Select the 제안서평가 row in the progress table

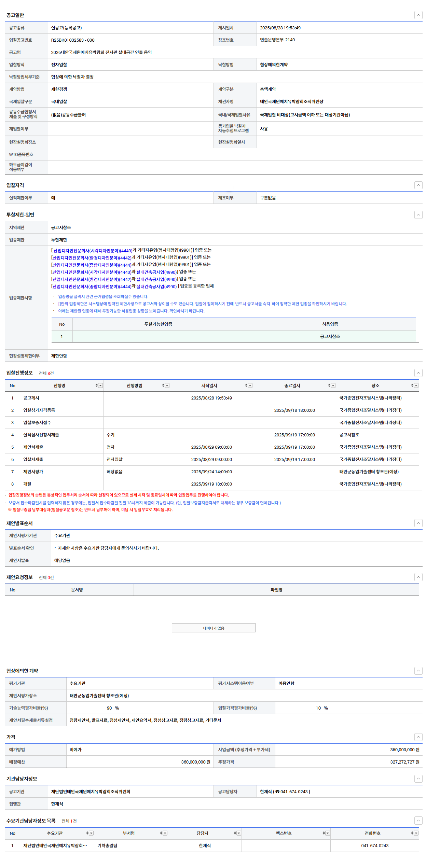(x=33, y=472)
